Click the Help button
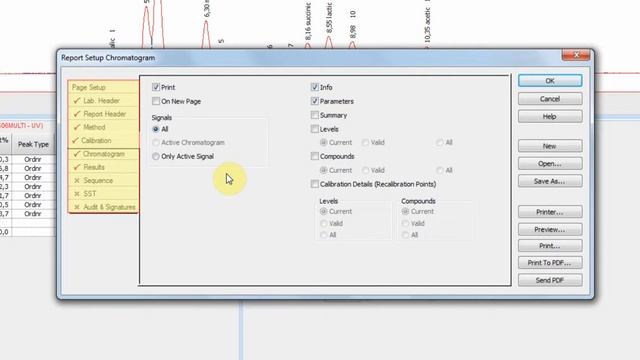This screenshot has width=640, height=360. click(x=550, y=116)
